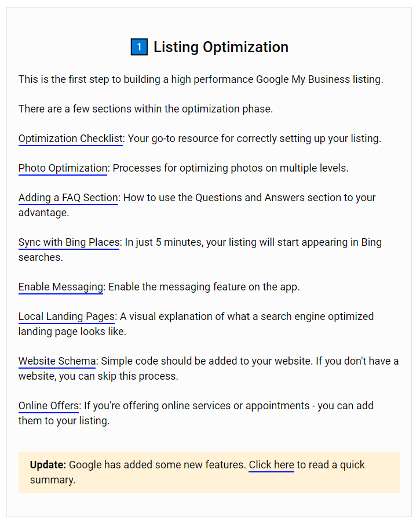Go to the Enable Messaging link

point(61,287)
